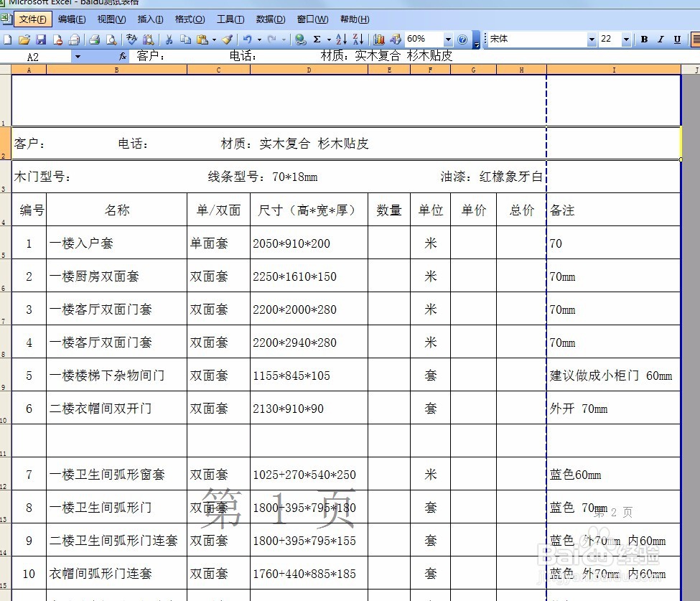Click into the formula bar text
The width and height of the screenshot is (700, 601).
(x=415, y=56)
